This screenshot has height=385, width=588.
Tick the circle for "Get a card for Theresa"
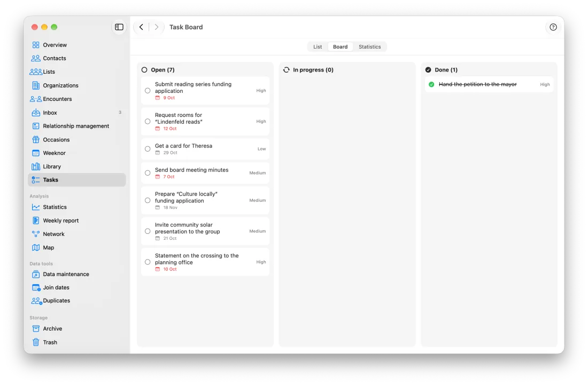pyautogui.click(x=148, y=148)
